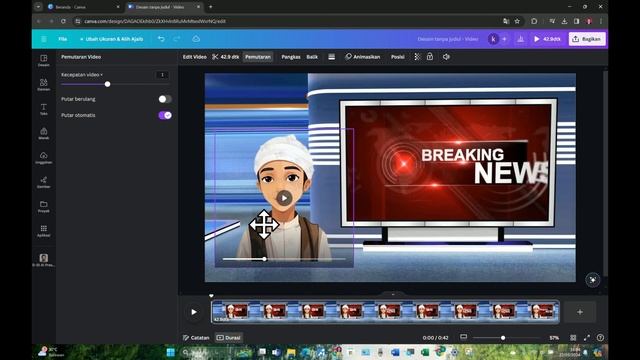This screenshot has width=640, height=360.
Task: Open the Aplikasi apps panel
Action: [44, 231]
